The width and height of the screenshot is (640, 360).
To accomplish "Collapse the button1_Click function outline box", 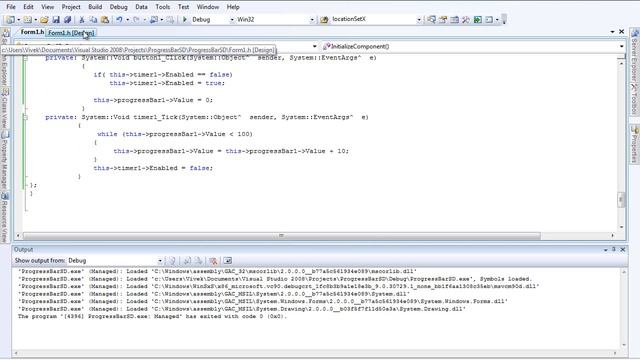I will tap(25, 58).
